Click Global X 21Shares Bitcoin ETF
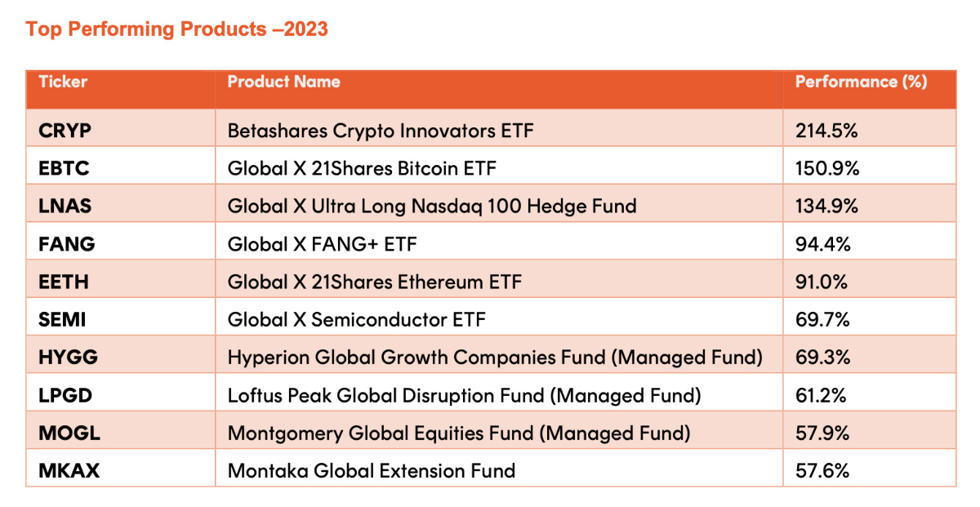Screen dimensions: 980x507 [362, 168]
